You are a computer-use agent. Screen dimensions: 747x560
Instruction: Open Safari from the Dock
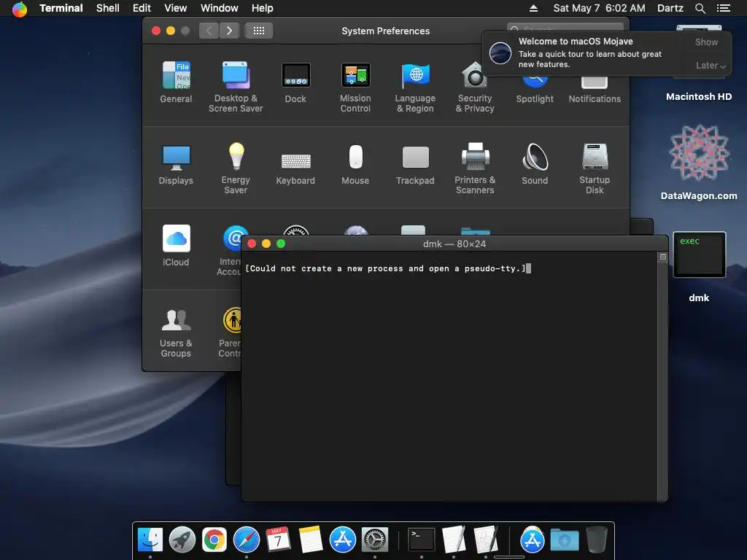click(x=247, y=540)
